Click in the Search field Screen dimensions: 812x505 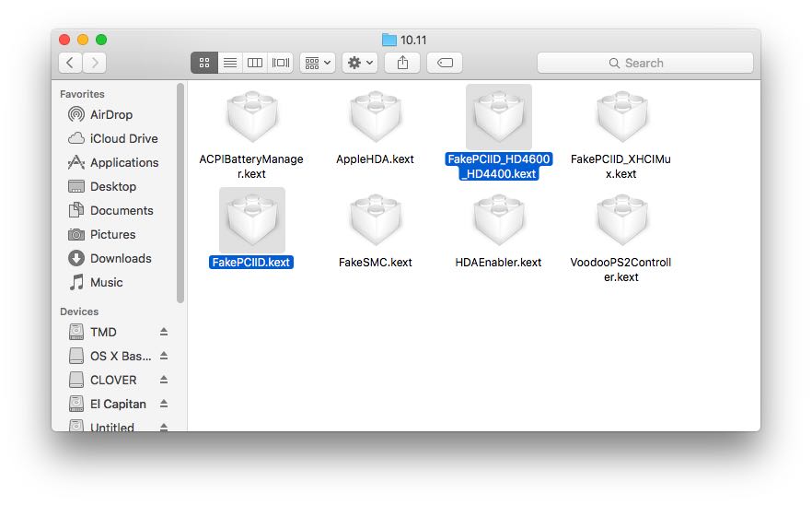(x=645, y=63)
